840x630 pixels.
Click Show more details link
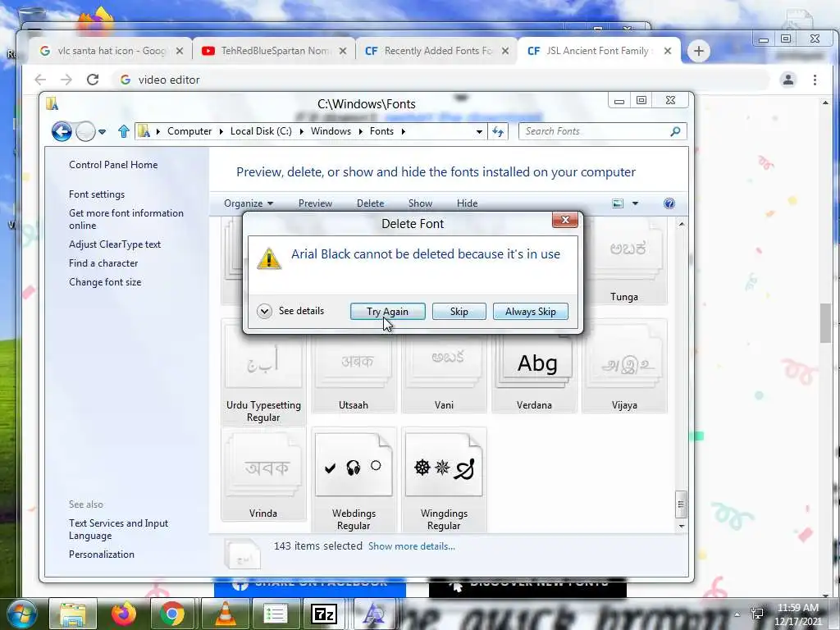click(x=412, y=546)
